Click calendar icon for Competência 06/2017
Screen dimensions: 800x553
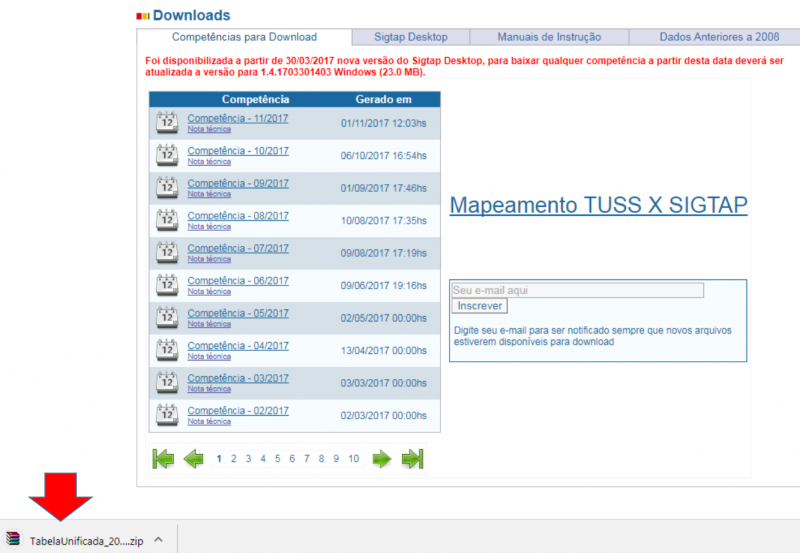coord(167,285)
